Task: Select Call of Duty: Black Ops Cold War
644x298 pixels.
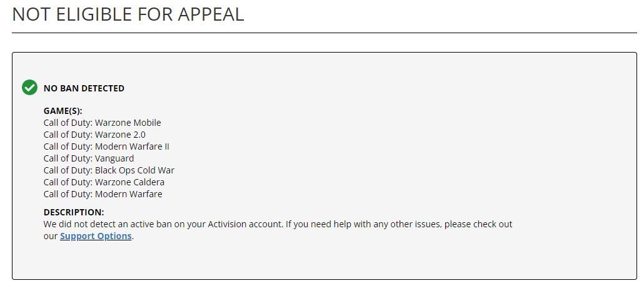Action: point(109,170)
